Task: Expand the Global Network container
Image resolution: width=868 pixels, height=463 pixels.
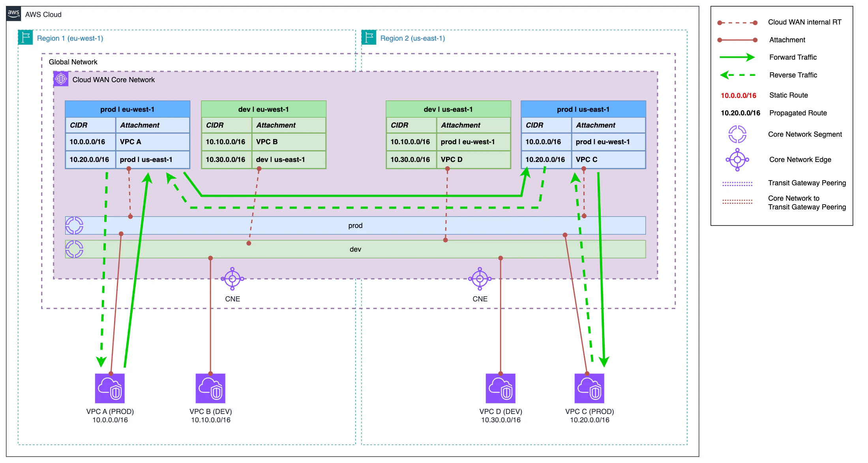Action: pyautogui.click(x=73, y=62)
